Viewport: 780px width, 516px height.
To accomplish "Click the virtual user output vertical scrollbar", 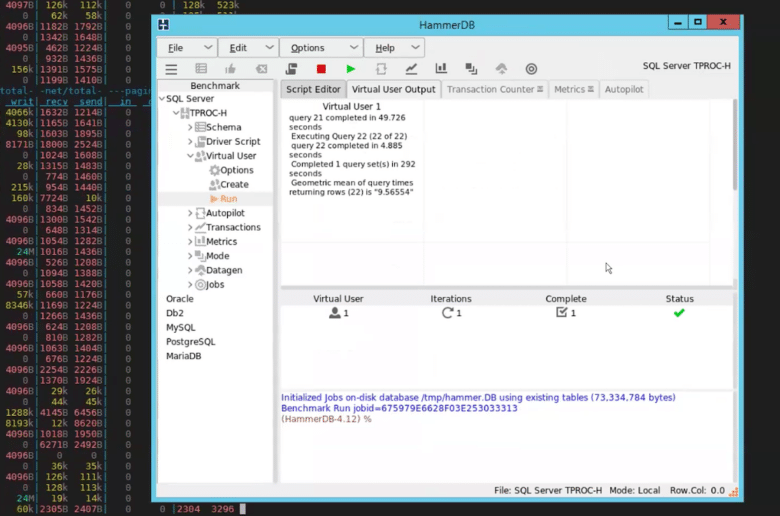I will pos(735,144).
